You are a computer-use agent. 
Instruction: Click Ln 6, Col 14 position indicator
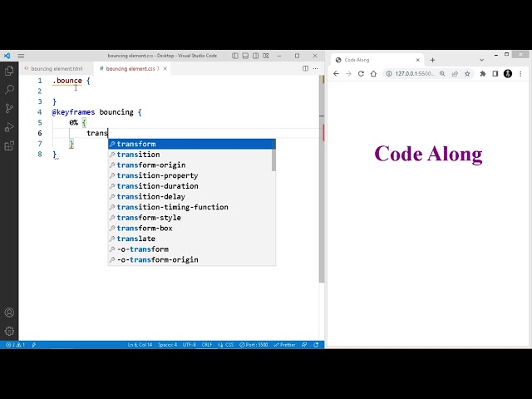coord(140,345)
